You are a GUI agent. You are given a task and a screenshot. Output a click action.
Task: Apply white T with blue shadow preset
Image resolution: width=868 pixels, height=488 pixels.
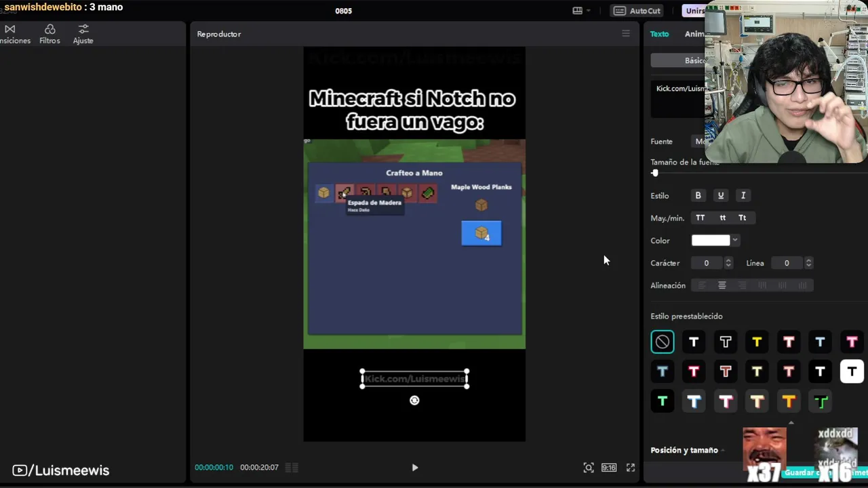(x=694, y=401)
